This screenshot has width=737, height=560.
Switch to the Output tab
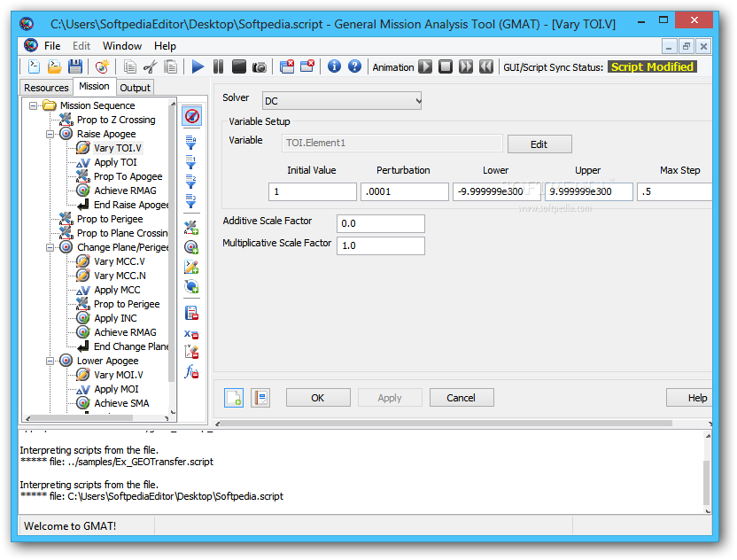click(x=135, y=88)
